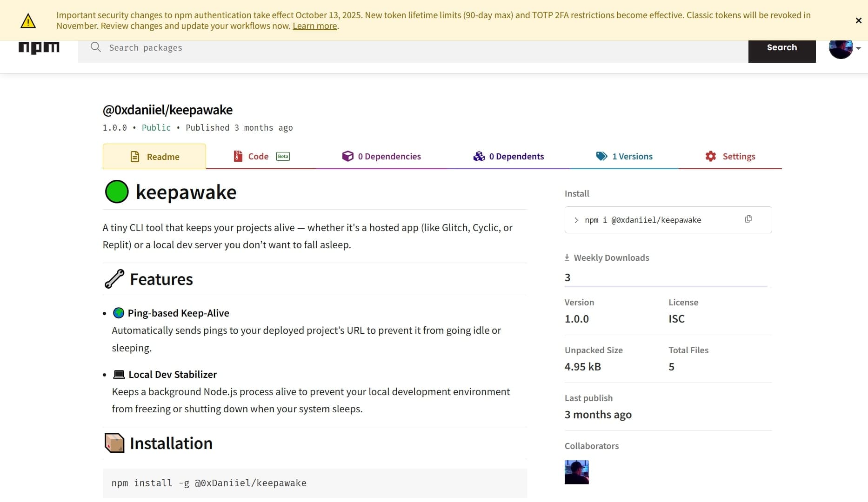Switch to the 1 Versions tab
This screenshot has width=868, height=502.
tap(633, 156)
